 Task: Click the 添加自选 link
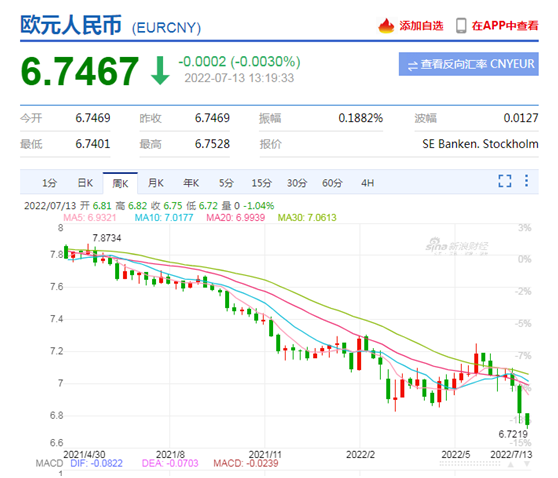tap(421, 26)
